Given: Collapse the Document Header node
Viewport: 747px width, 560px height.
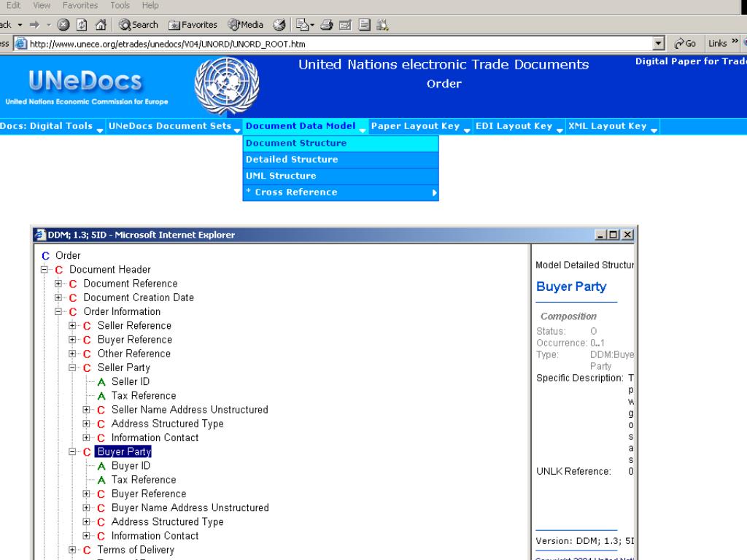Looking at the screenshot, I should click(x=44, y=270).
